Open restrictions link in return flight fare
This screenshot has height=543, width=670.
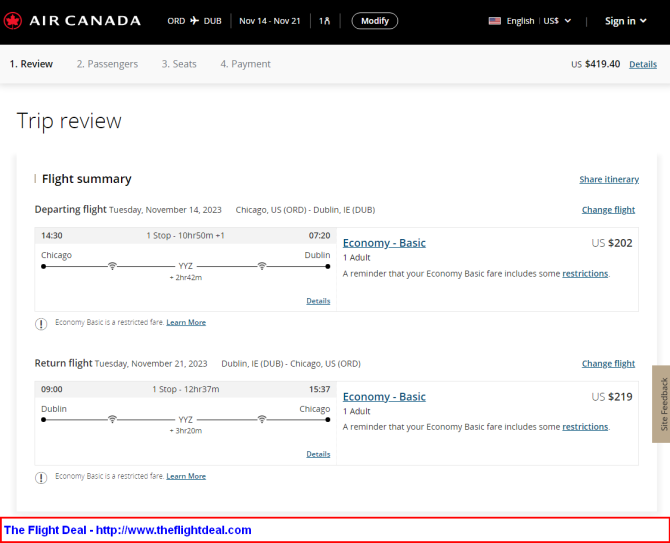585,427
